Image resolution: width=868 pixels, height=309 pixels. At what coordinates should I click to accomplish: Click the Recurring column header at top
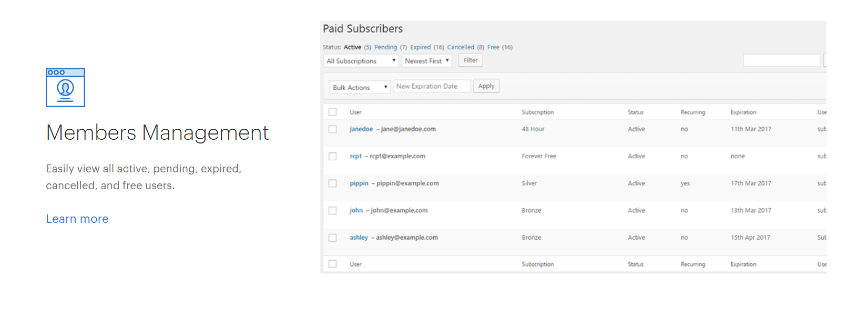(693, 112)
